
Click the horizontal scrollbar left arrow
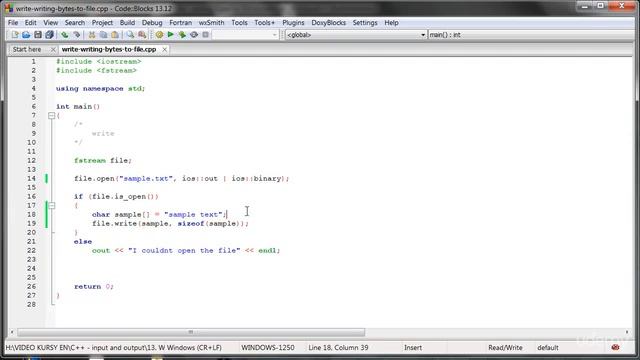coord(12,332)
